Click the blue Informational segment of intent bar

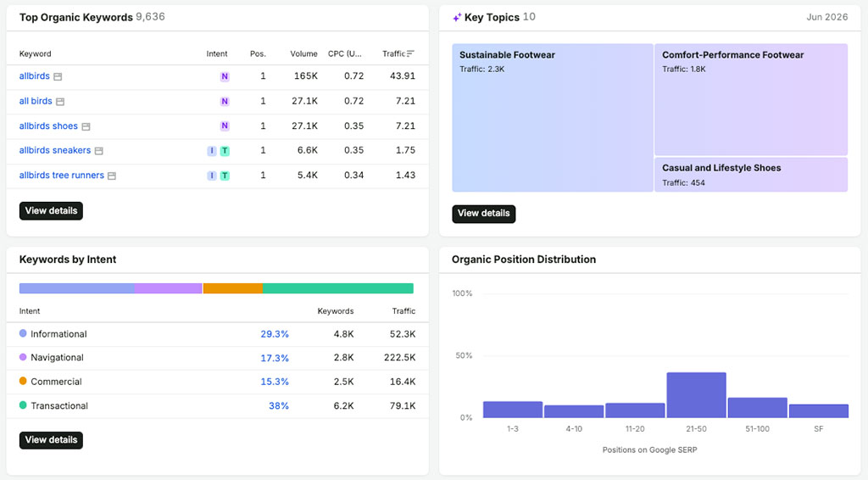pyautogui.click(x=77, y=288)
